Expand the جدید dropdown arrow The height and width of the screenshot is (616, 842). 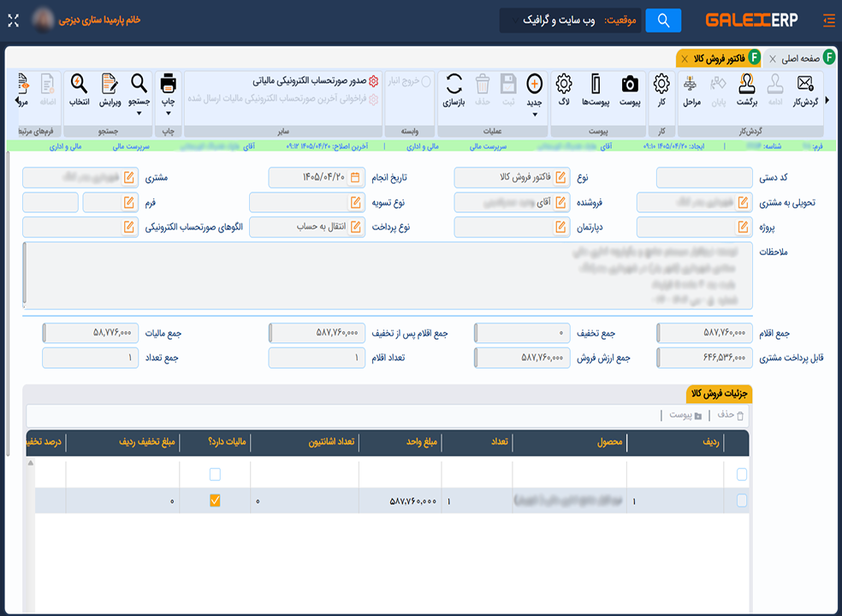534,115
